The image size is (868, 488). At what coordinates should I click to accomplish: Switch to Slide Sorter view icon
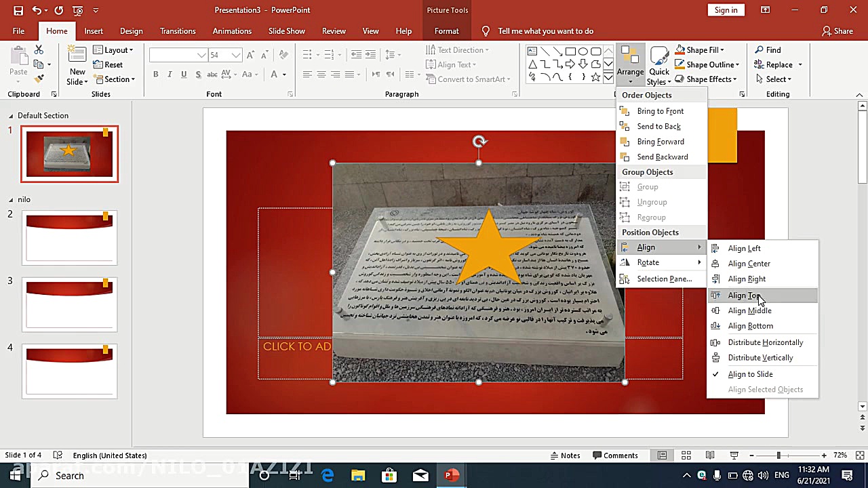tap(686, 455)
